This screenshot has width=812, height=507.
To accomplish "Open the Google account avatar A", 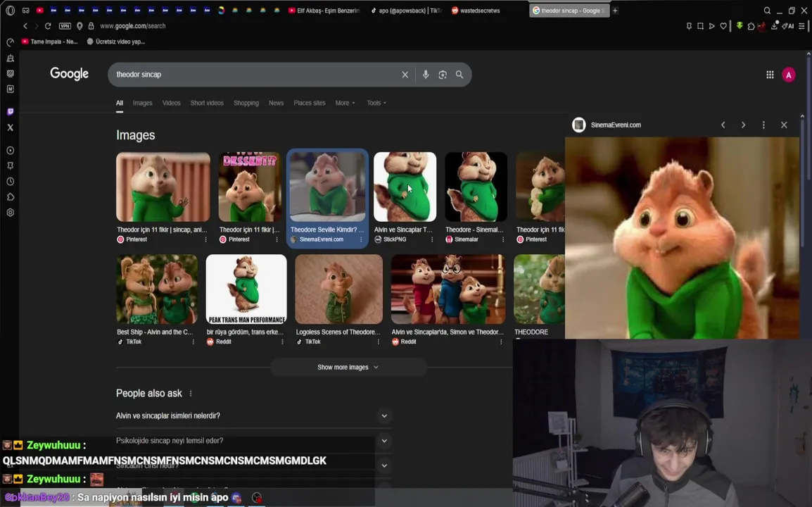I will click(789, 75).
